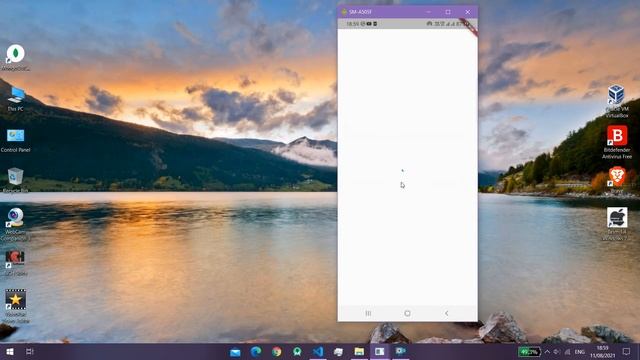This screenshot has height=360, width=640.
Task: Open Visual Studio Code from the taskbar
Action: [318, 351]
